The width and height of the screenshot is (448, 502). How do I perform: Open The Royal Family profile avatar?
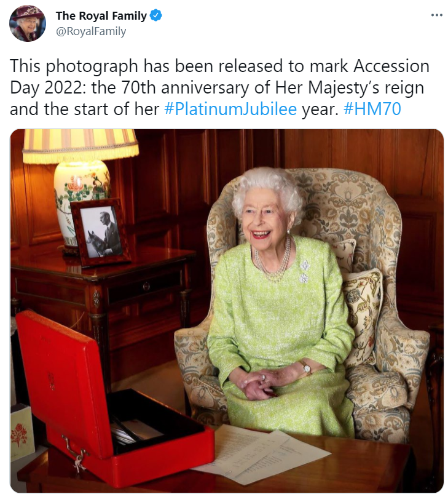[28, 23]
